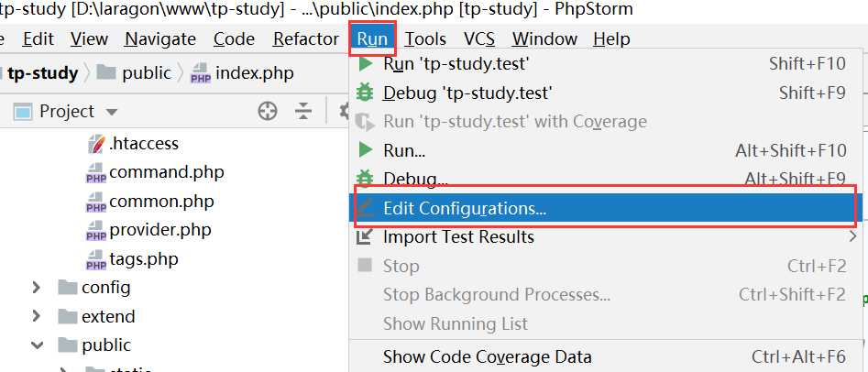This screenshot has width=868, height=372.
Task: Open the Tools menu
Action: click(425, 38)
